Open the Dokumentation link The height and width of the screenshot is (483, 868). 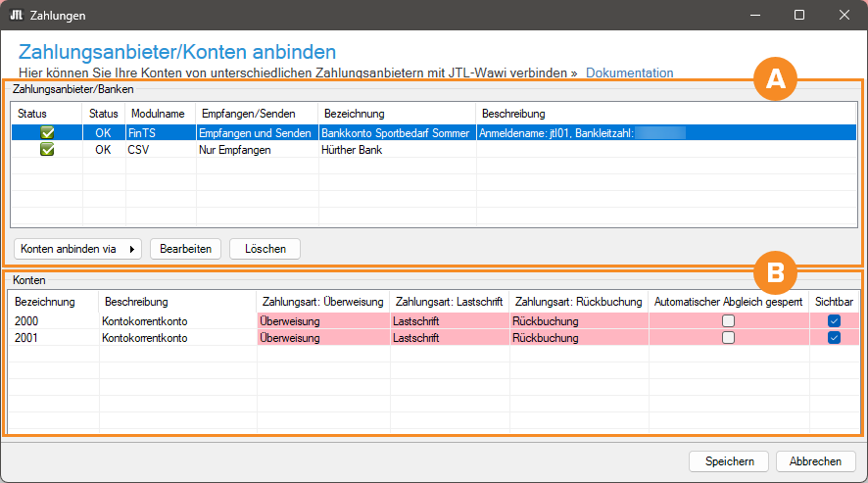(629, 72)
